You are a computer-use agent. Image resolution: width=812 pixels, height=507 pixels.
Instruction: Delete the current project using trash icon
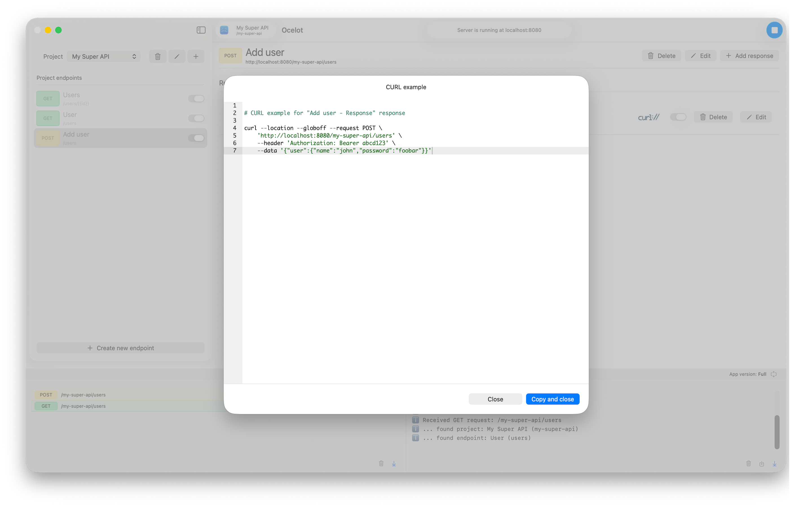coord(157,56)
